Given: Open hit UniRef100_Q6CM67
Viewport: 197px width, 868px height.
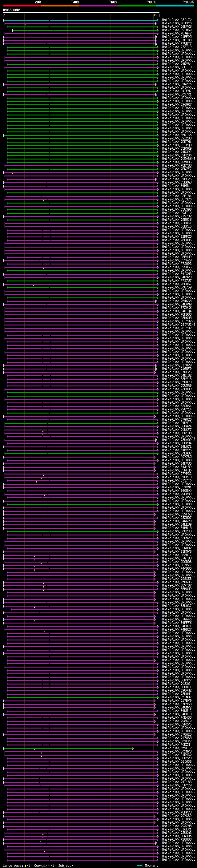Looking at the screenshot, I should point(177,284).
